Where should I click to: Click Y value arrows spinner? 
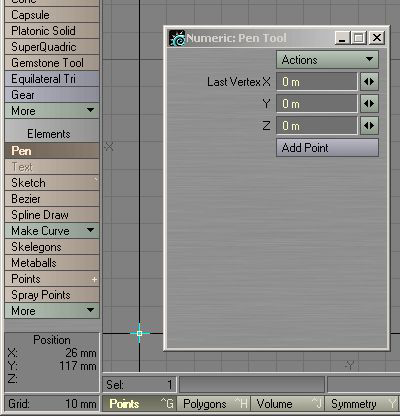pos(369,104)
